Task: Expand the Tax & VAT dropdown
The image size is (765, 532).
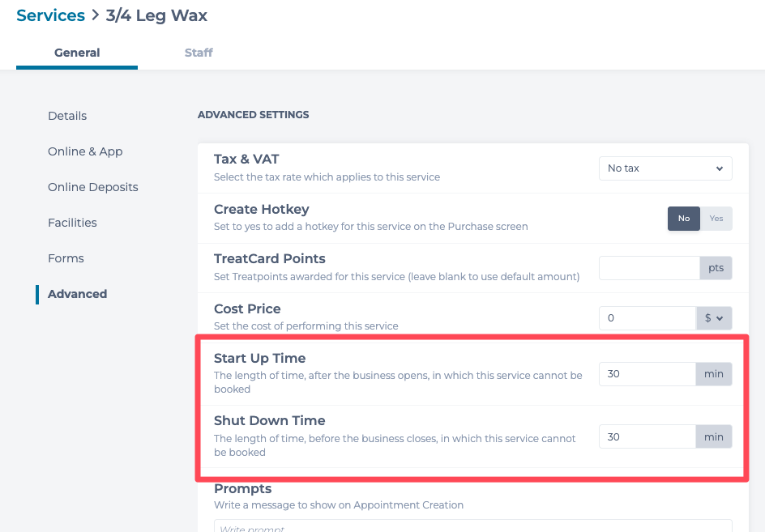Action: (x=665, y=168)
